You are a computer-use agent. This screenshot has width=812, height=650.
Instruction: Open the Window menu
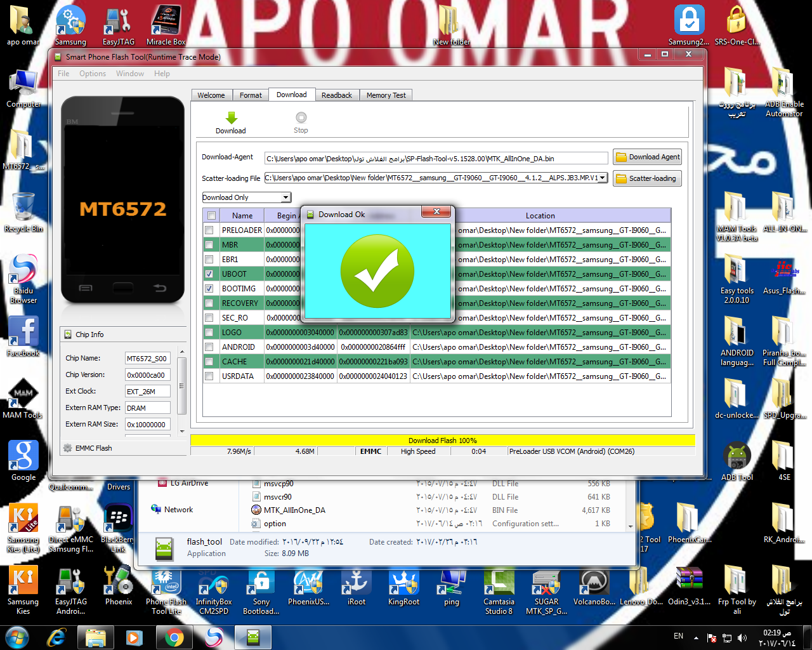point(130,74)
